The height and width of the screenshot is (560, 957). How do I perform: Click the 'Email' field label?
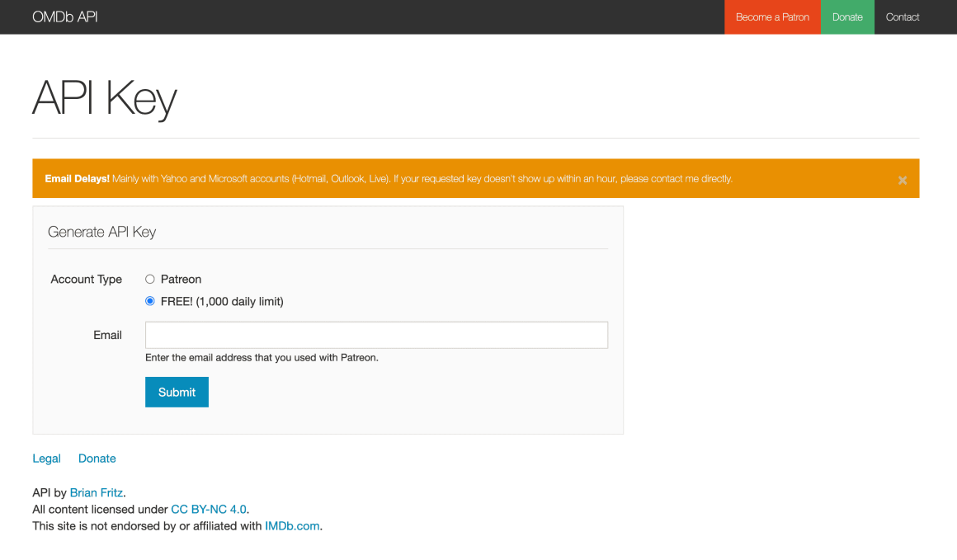(x=107, y=335)
